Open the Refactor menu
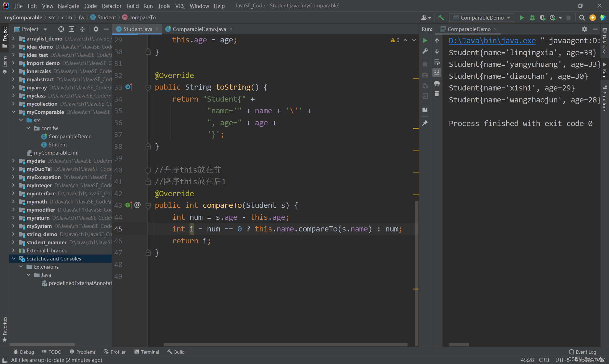Viewport: 609px width, 364px height. 111,6
